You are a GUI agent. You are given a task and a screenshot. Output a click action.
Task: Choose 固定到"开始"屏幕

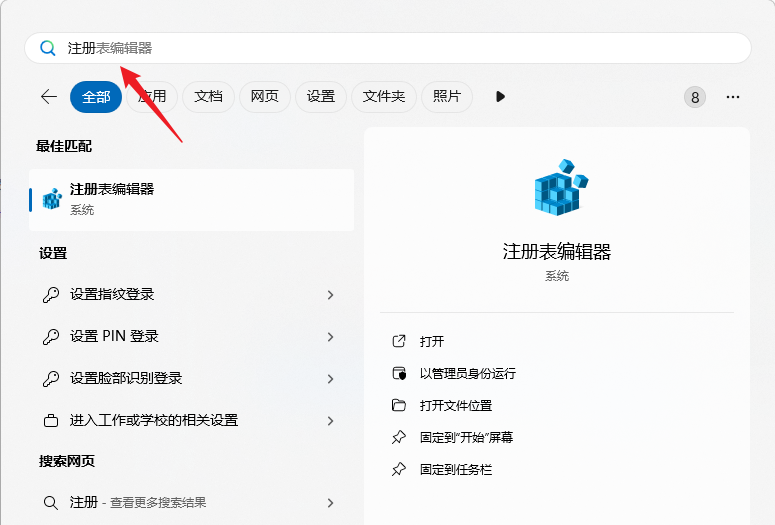pos(466,438)
